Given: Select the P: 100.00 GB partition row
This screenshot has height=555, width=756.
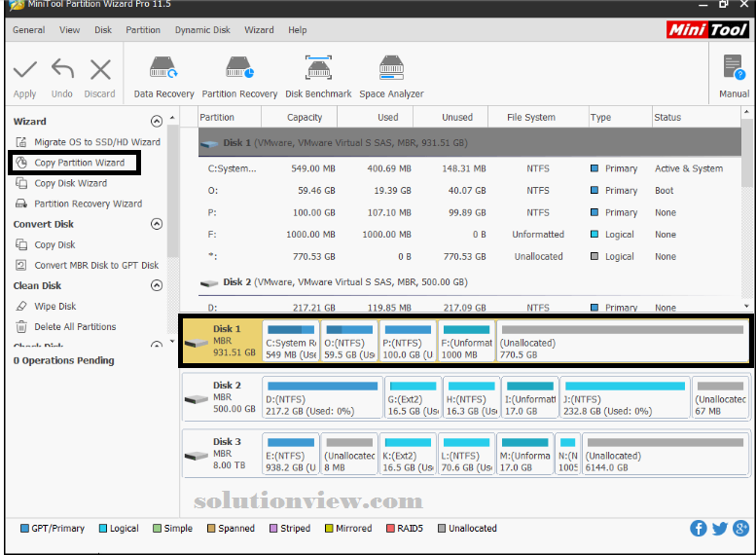Looking at the screenshot, I should (x=470, y=212).
